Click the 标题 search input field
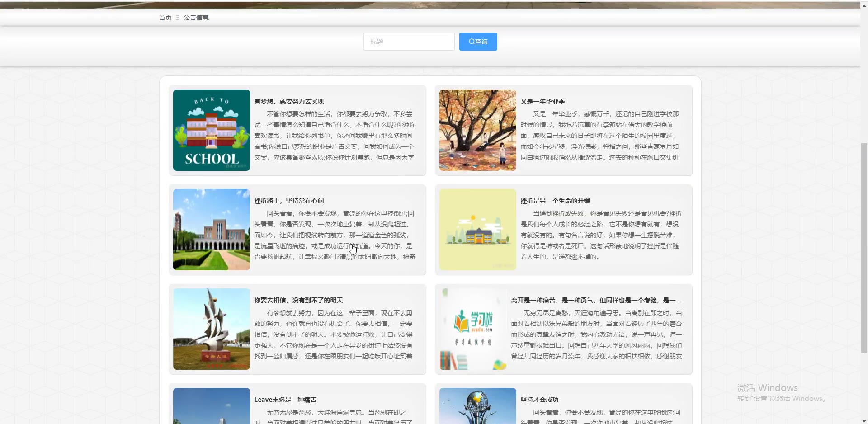 pyautogui.click(x=409, y=42)
